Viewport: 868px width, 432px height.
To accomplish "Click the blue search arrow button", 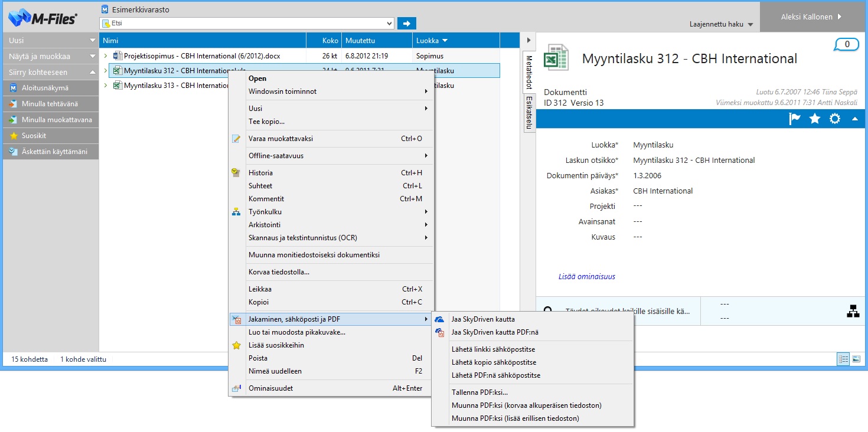I will coord(406,23).
